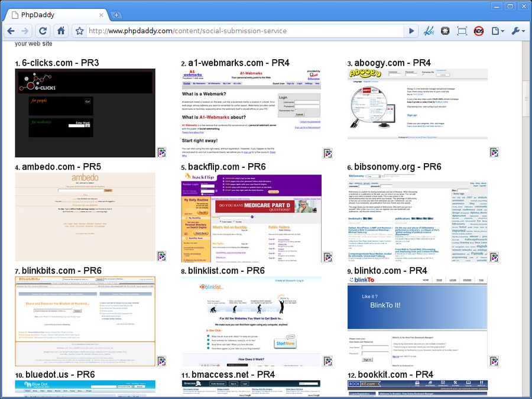Viewport: 532px width, 399px height.
Task: Click the heading 'blinklist.com - PR6'
Action: tap(226, 270)
